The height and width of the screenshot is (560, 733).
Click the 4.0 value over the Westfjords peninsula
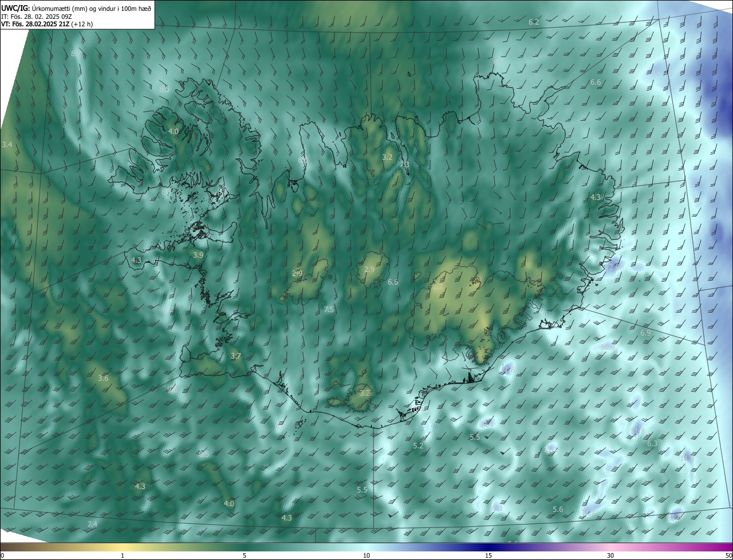(174, 131)
